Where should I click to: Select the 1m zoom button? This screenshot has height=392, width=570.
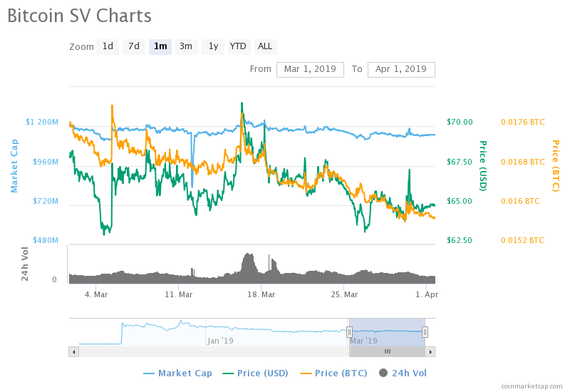coord(160,46)
